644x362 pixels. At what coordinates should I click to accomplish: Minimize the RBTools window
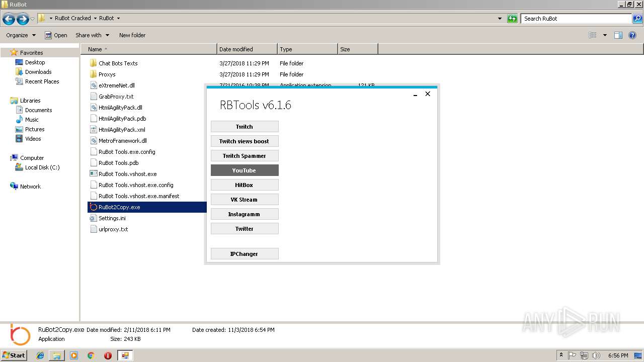pos(416,94)
